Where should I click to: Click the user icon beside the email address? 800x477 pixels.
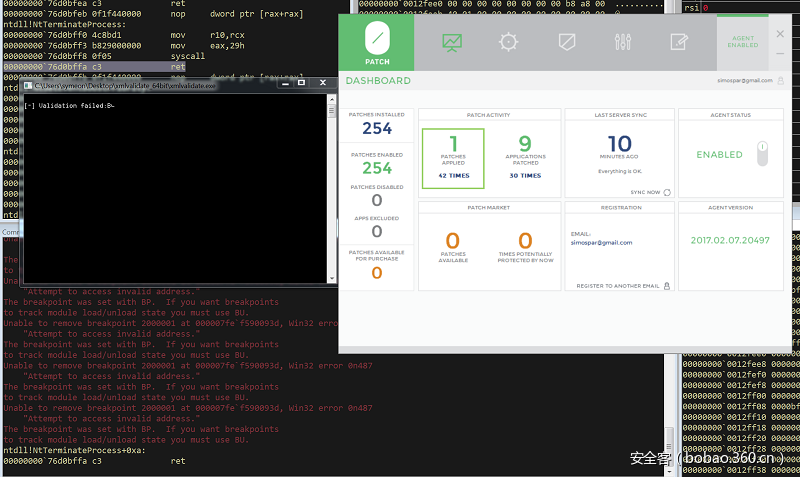(778, 80)
